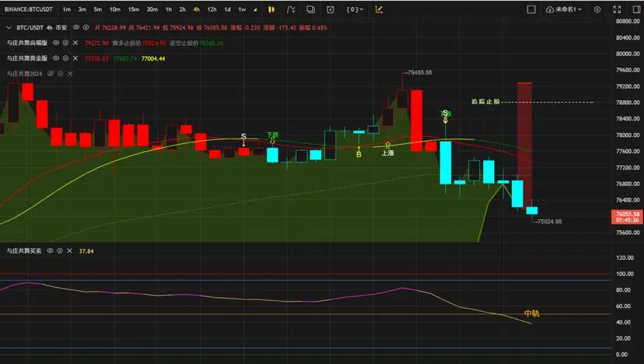Click the 37.84 oscillator value
This screenshot has height=364, width=644.
86,251
